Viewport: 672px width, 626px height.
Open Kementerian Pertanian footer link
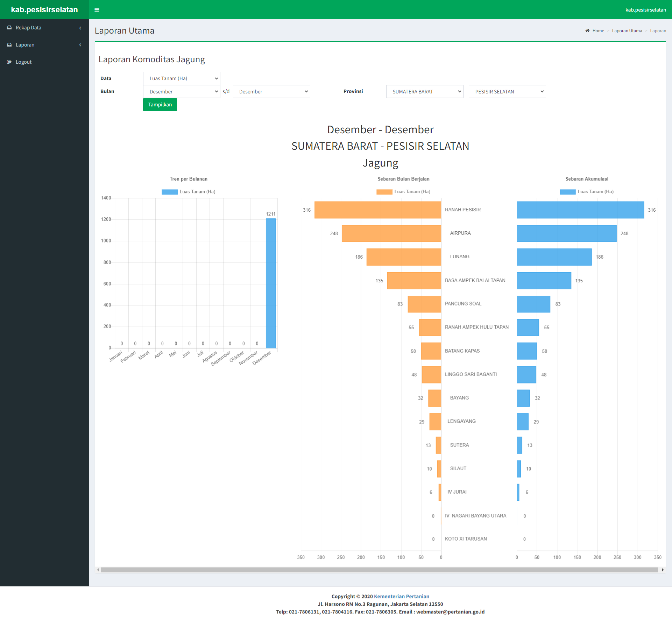[401, 596]
